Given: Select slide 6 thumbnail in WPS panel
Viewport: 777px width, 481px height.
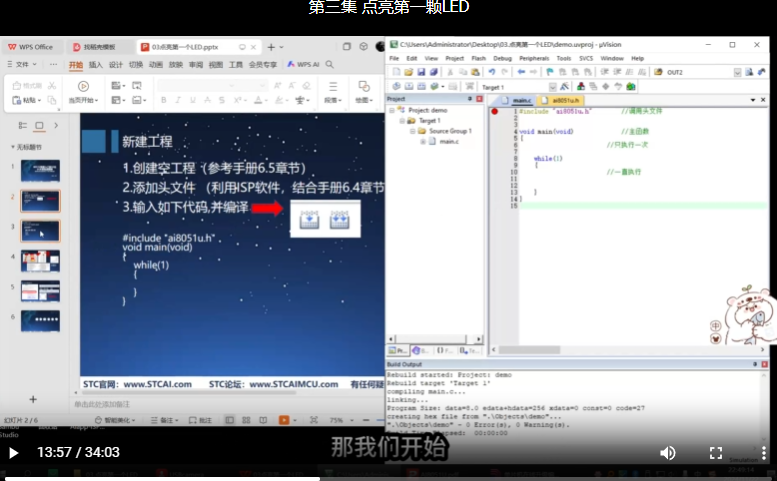Looking at the screenshot, I should click(x=40, y=321).
